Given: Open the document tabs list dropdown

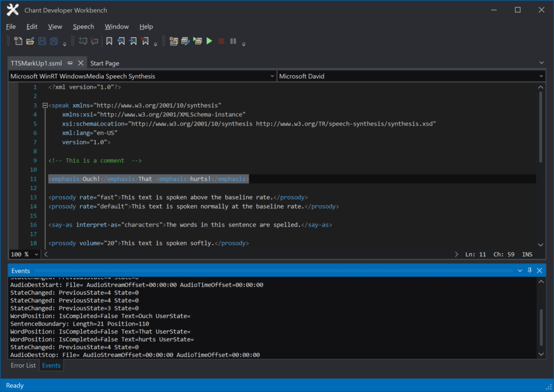Looking at the screenshot, I should point(541,63).
